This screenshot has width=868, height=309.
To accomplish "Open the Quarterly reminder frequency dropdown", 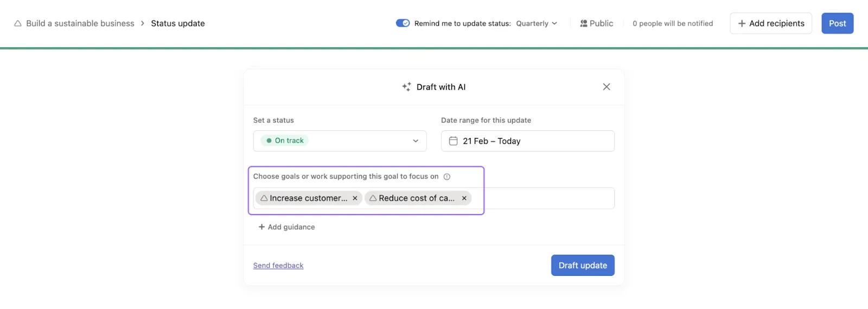I will tap(537, 23).
